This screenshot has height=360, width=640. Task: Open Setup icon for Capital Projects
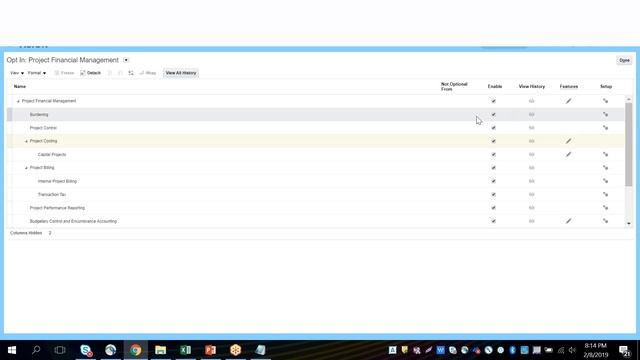tap(605, 154)
